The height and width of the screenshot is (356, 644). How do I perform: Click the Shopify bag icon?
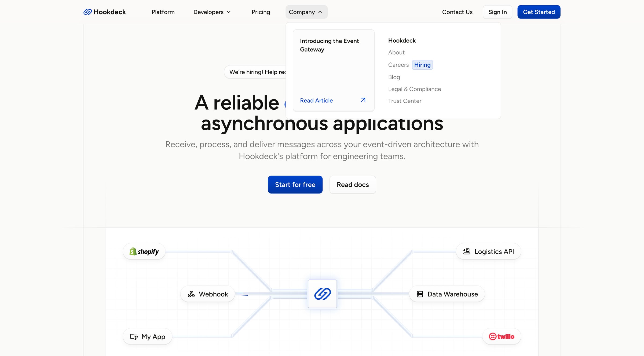(x=133, y=251)
